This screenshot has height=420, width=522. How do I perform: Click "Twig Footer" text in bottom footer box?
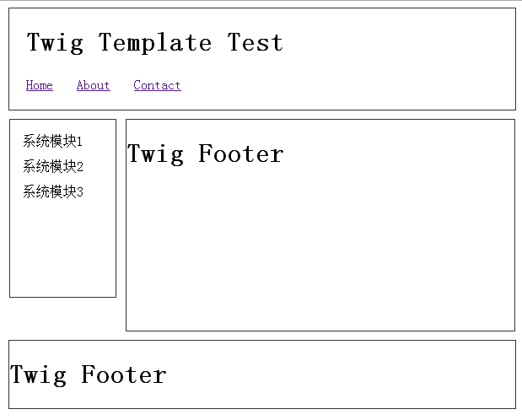pyautogui.click(x=89, y=375)
